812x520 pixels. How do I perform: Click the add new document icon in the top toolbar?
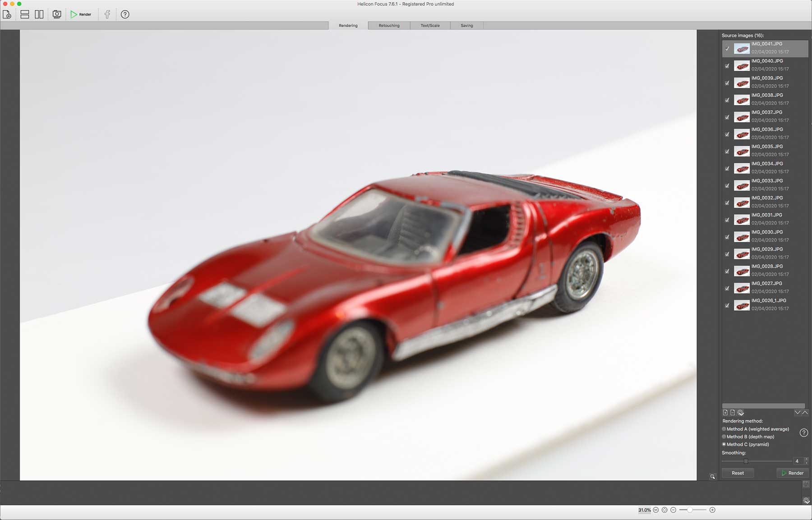pyautogui.click(x=7, y=14)
